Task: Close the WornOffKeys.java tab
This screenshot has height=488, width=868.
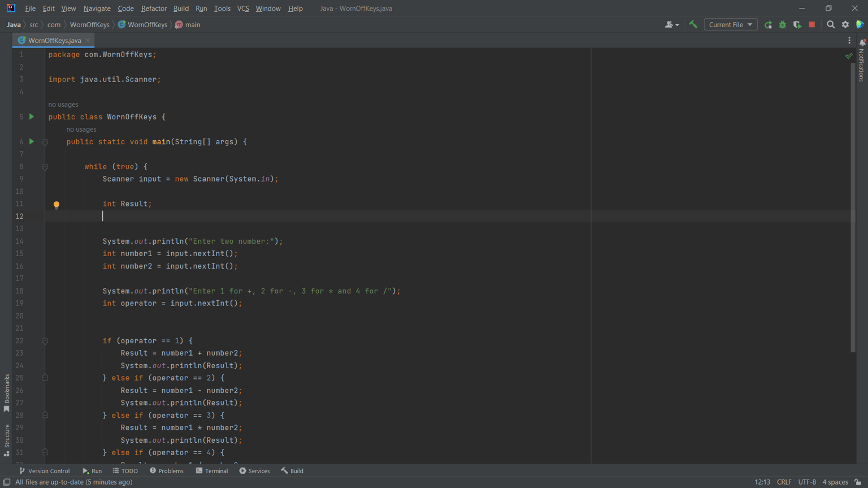Action: point(88,40)
